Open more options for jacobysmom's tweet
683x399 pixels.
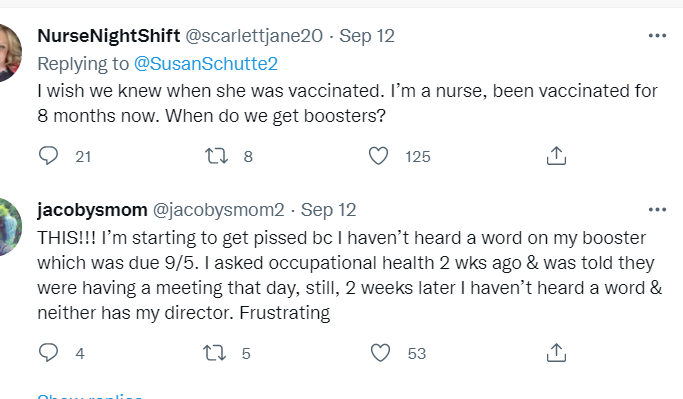[x=657, y=210]
